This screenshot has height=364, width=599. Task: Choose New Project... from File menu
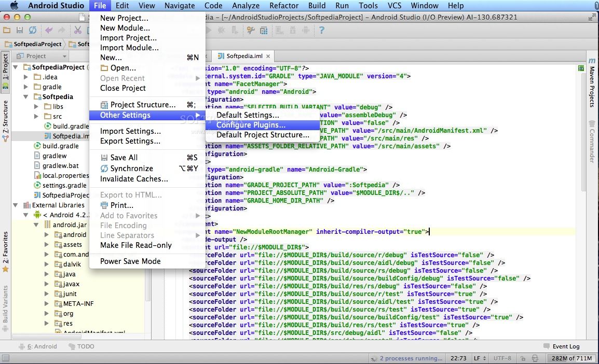[147, 18]
